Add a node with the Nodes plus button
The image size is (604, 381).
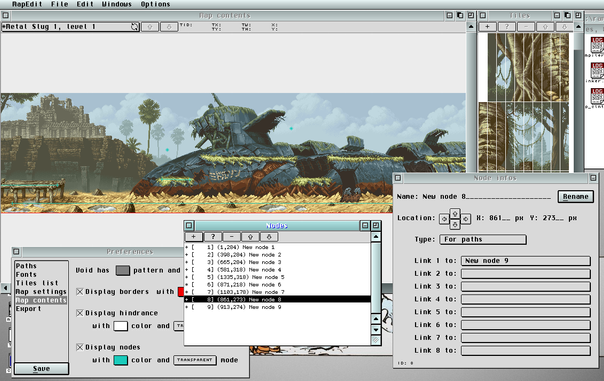193,237
